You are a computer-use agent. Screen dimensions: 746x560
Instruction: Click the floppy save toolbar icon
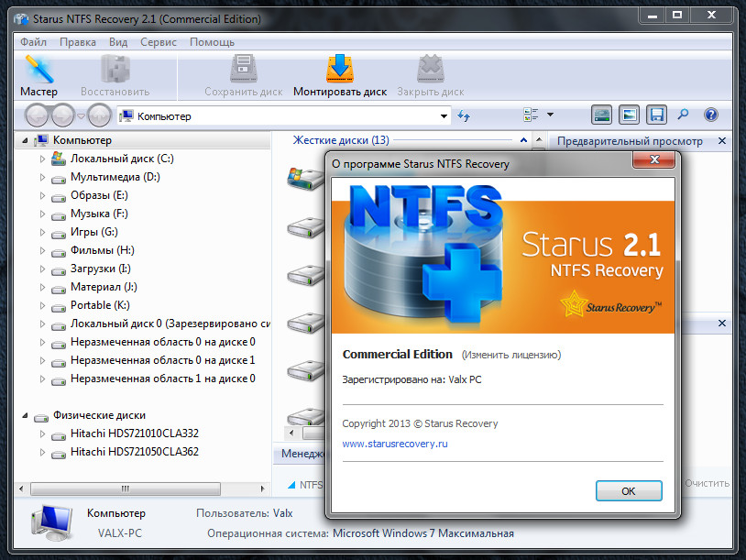coord(656,115)
